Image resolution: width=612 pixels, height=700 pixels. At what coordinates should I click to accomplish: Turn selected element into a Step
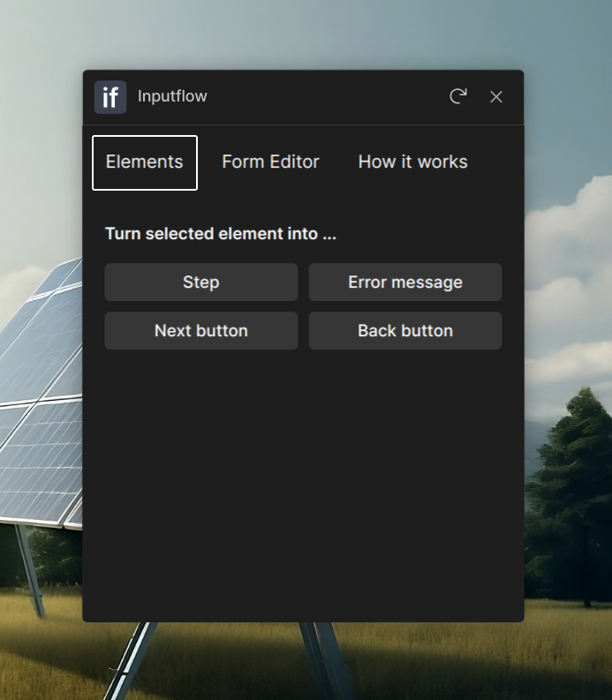coord(201,282)
